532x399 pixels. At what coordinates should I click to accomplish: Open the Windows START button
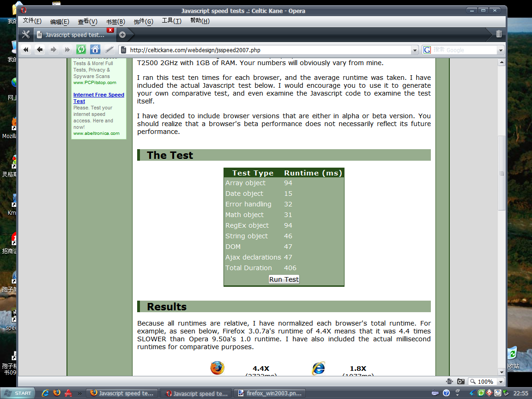pos(18,393)
